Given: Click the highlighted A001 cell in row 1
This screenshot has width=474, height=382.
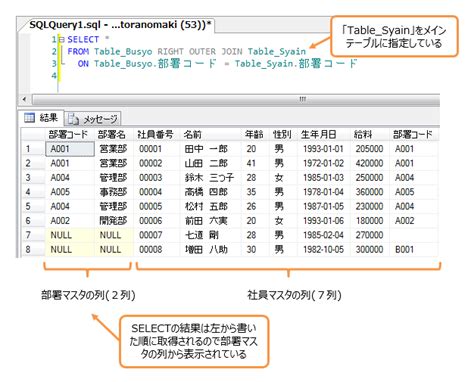Looking at the screenshot, I should (70, 149).
